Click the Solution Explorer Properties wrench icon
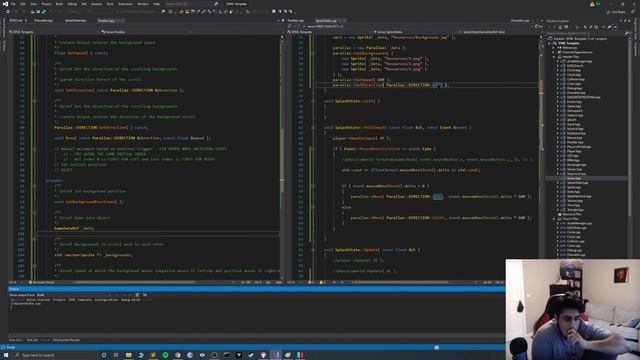 tap(609, 27)
